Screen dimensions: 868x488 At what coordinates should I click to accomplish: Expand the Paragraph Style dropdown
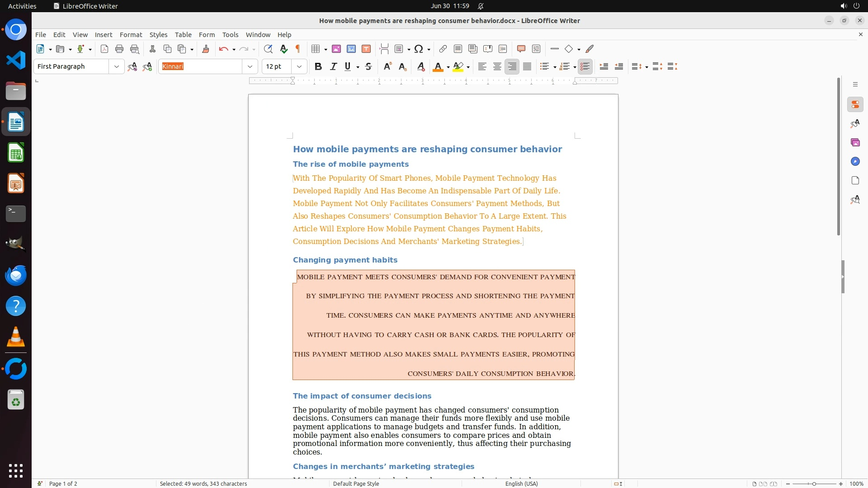tap(117, 67)
